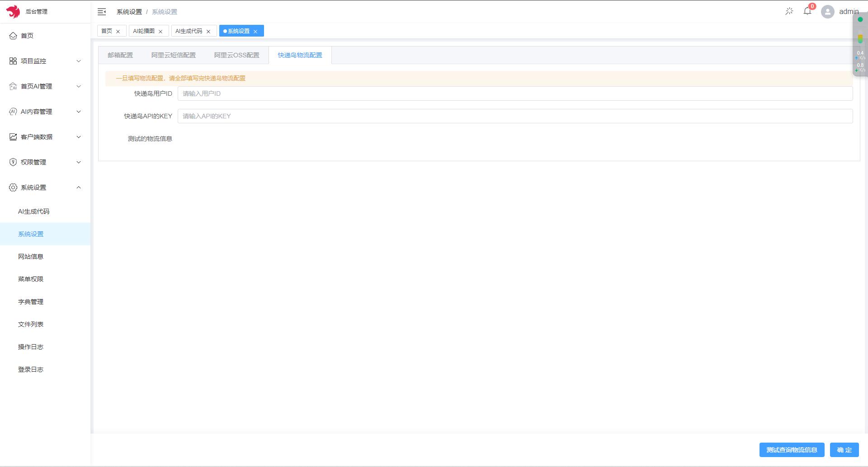Switch to the 阿里云短信配置 tab

(x=174, y=55)
